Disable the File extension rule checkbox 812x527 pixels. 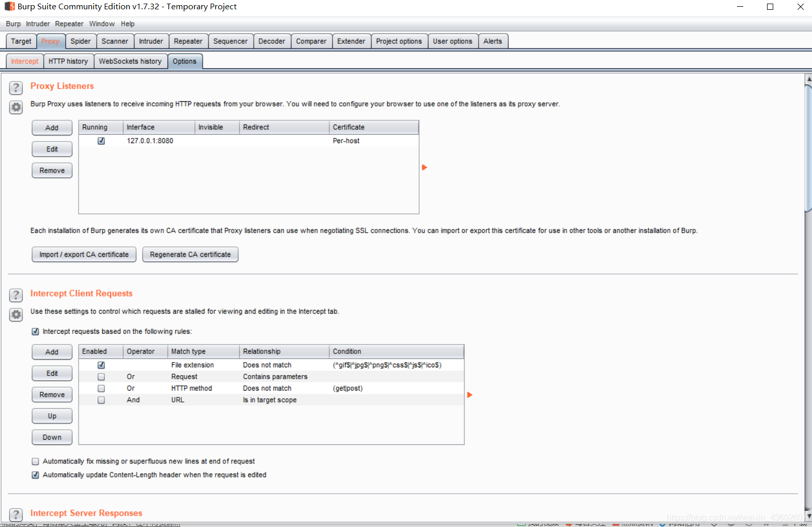101,365
